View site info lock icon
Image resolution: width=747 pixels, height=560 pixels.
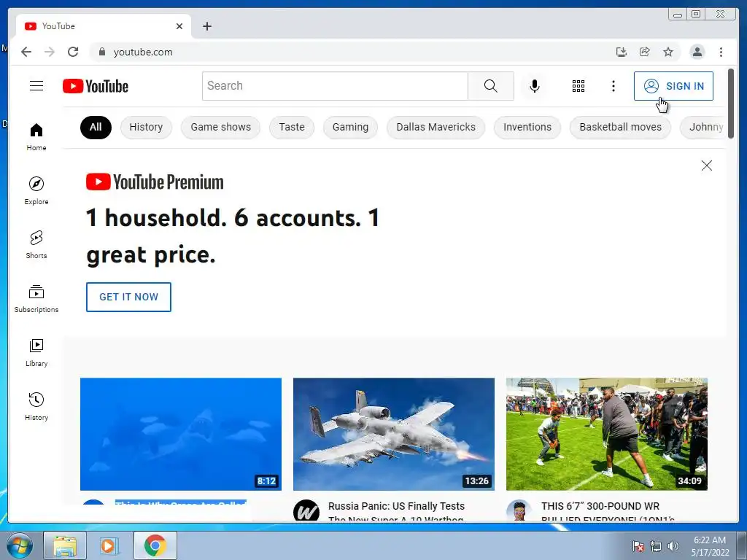[x=101, y=52]
